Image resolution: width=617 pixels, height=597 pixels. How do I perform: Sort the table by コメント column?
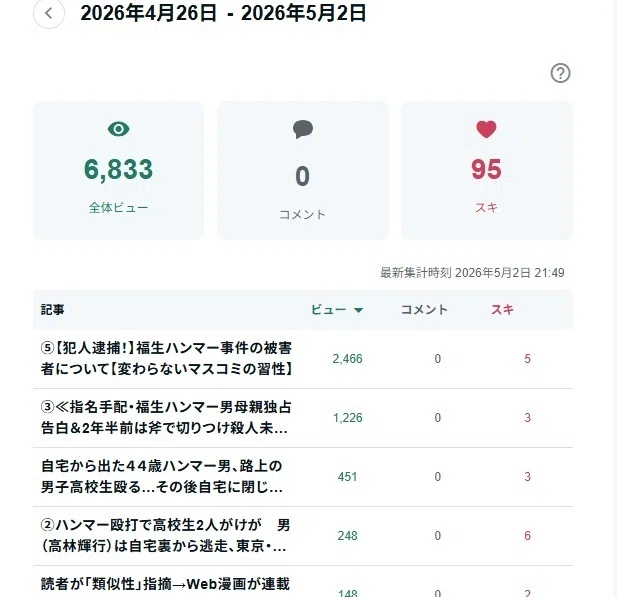coord(424,310)
